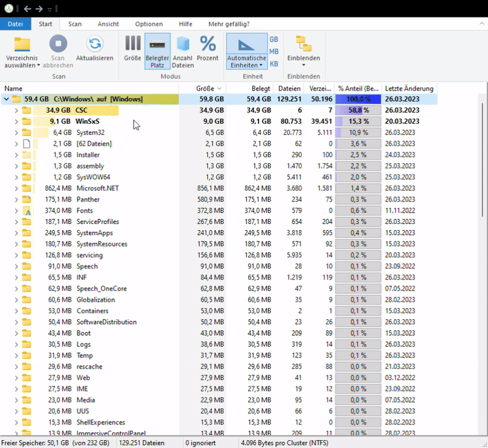Switch to the Start ribbon tab
Screen dimensions: 488x448
pyautogui.click(x=45, y=24)
